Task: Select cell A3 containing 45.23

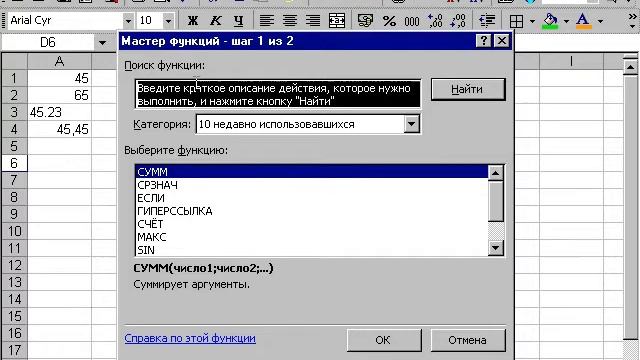Action: click(x=60, y=112)
